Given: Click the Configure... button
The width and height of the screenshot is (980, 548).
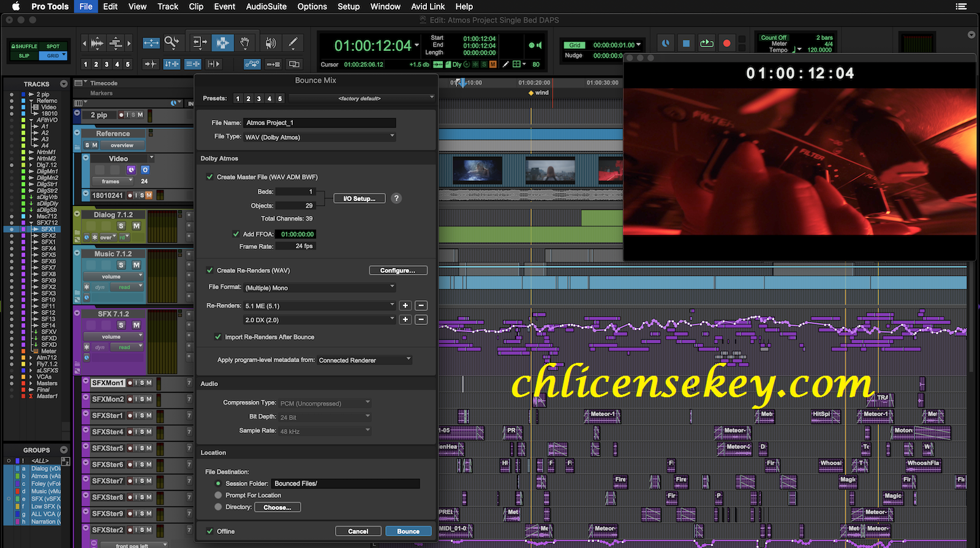Looking at the screenshot, I should [398, 270].
